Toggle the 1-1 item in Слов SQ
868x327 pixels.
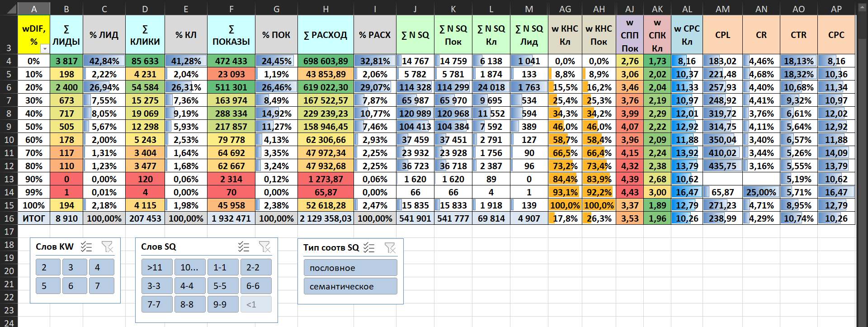pyautogui.click(x=223, y=267)
